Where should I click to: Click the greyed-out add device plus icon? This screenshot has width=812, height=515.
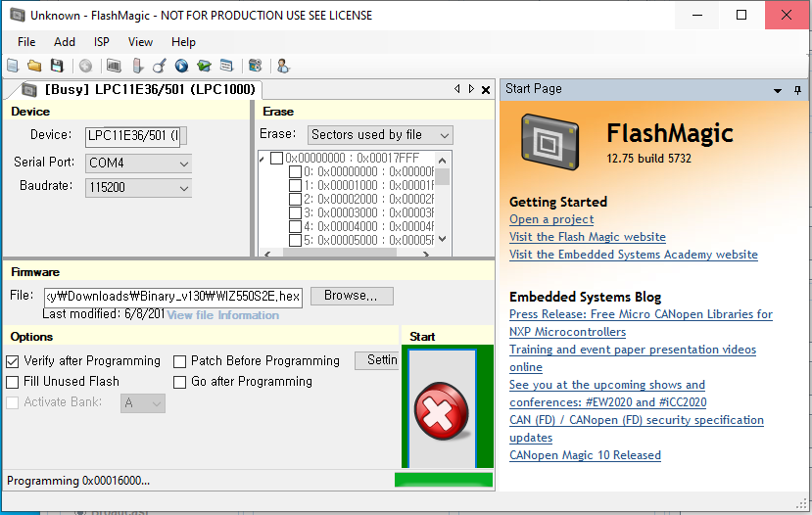point(85,66)
